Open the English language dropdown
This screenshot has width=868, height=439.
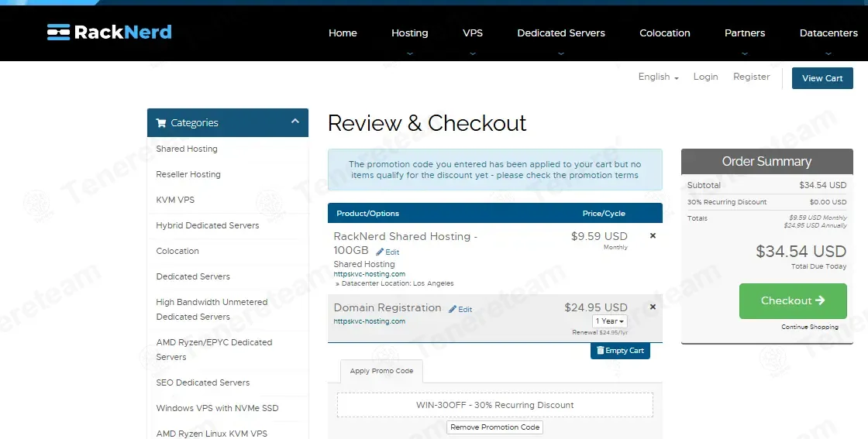658,77
